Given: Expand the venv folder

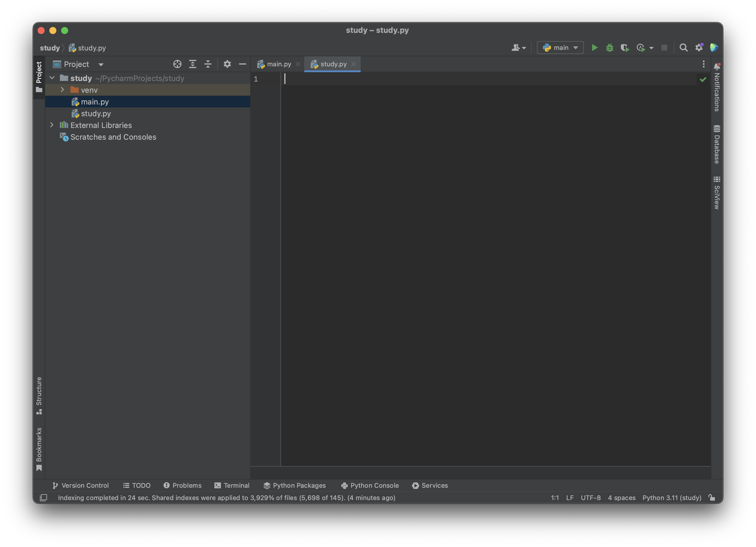Looking at the screenshot, I should coord(62,90).
